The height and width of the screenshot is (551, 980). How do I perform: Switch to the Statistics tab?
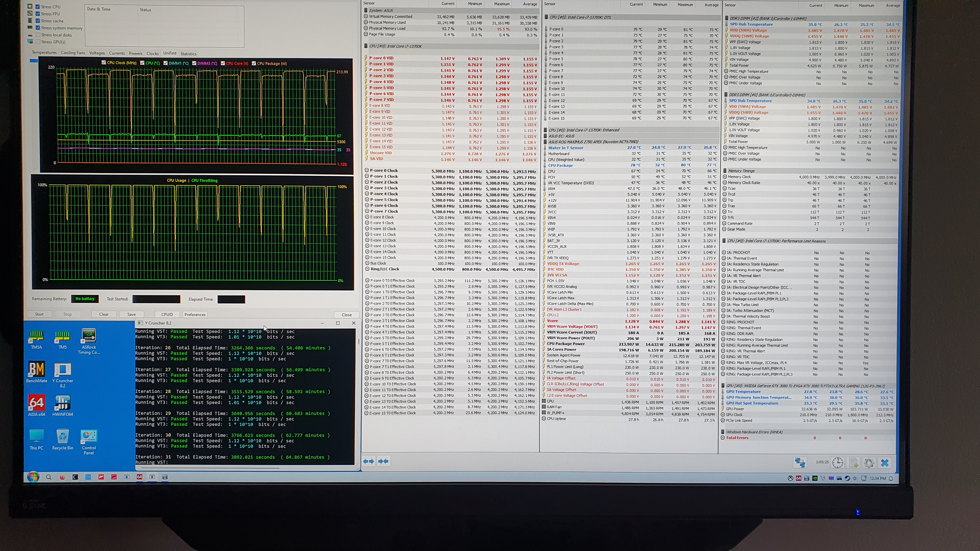point(188,54)
